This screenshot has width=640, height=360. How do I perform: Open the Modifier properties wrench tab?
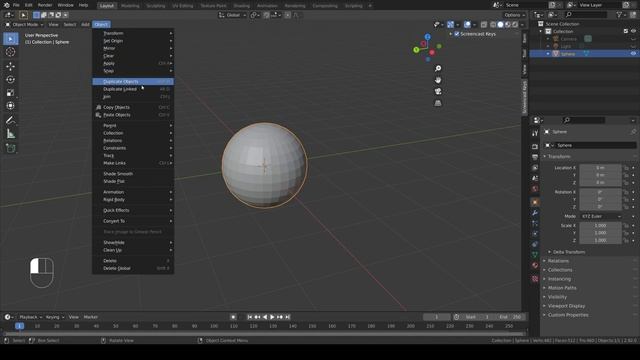click(535, 213)
